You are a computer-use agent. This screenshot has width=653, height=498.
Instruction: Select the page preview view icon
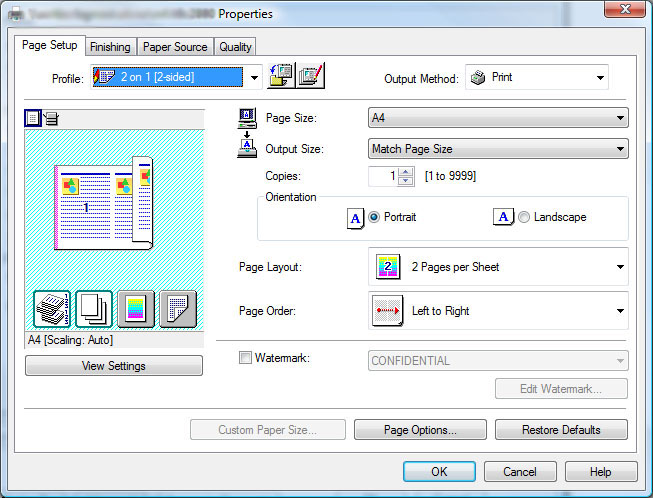(x=33, y=118)
